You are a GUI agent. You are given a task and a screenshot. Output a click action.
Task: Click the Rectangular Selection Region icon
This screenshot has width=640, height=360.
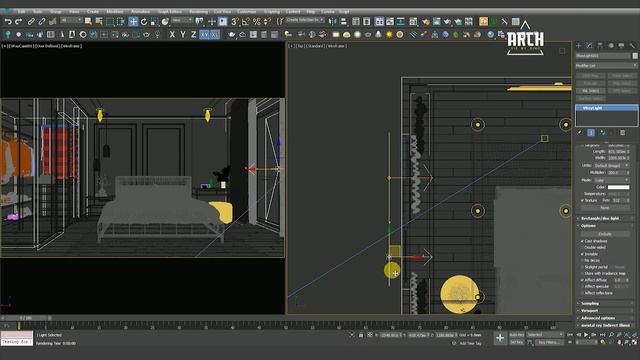coord(110,21)
